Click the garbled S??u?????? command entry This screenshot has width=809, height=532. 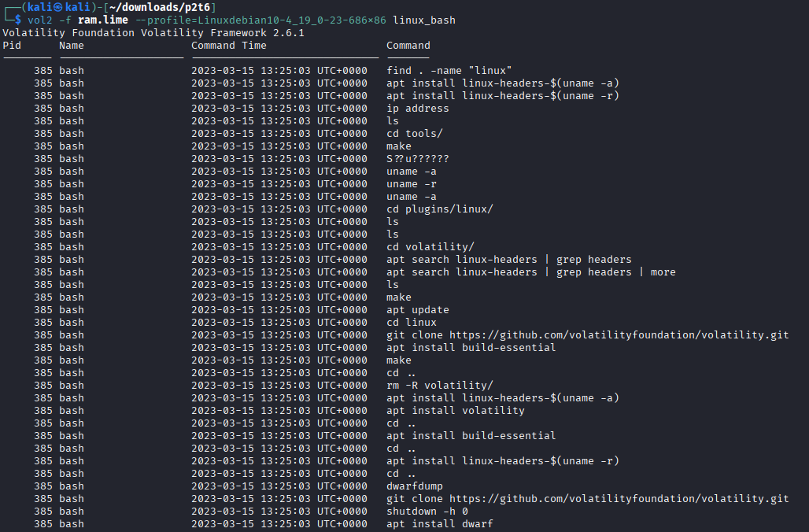417,159
